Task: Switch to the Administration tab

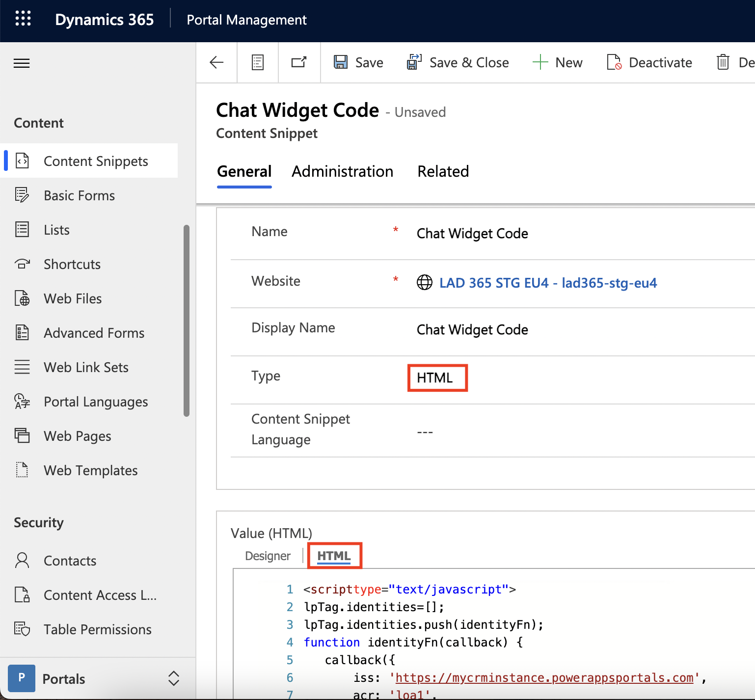Action: coord(343,171)
